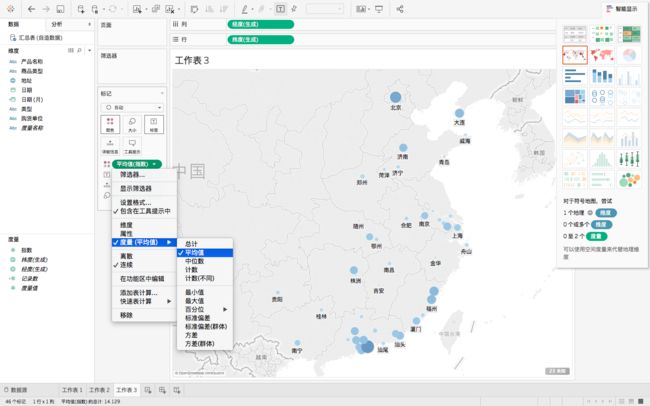Toggle 包含在工具提示中 checked option
The height and width of the screenshot is (406, 650).
[x=145, y=211]
